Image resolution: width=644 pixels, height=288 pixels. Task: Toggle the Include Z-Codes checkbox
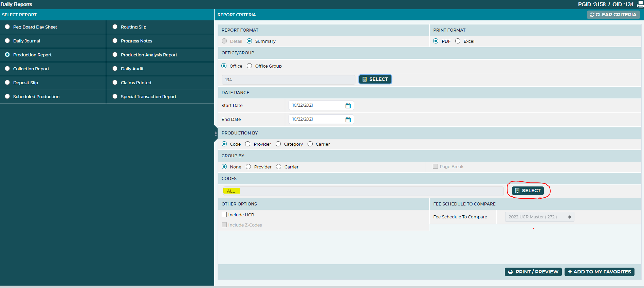(x=224, y=225)
